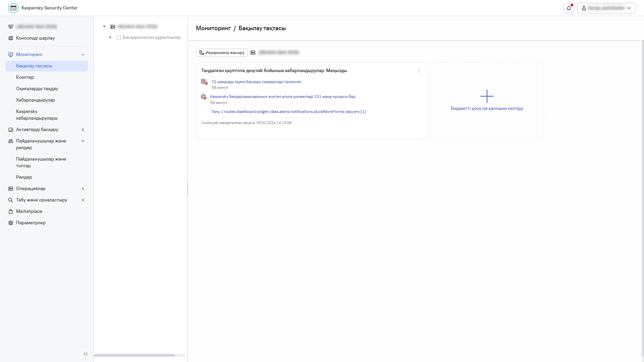This screenshot has height=362, width=644.
Task: Click the plus icon to add widget
Action: [487, 96]
